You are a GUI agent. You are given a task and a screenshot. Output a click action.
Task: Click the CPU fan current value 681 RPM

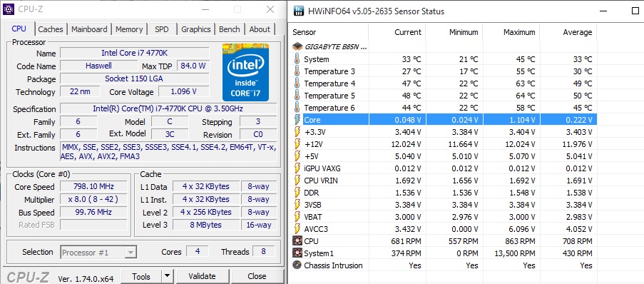click(x=407, y=241)
